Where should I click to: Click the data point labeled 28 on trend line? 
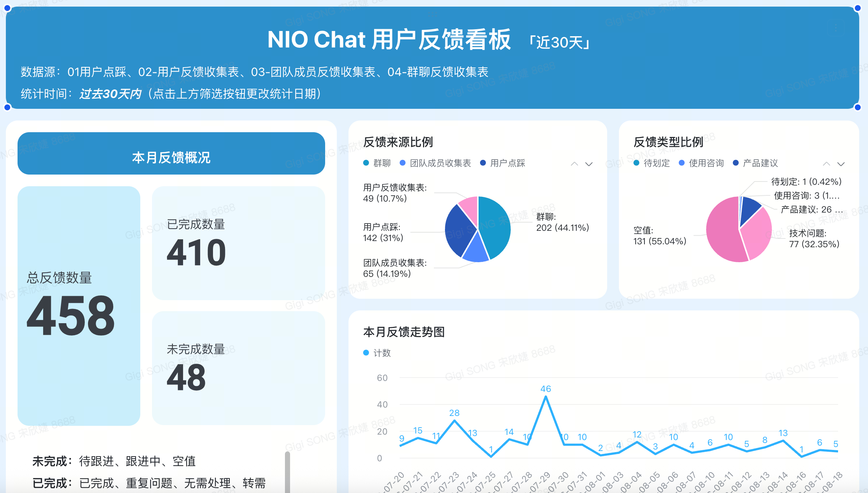(454, 421)
